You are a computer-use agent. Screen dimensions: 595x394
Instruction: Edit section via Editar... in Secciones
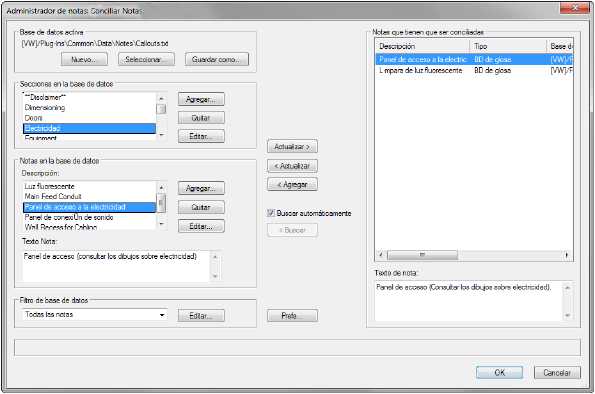[201, 136]
